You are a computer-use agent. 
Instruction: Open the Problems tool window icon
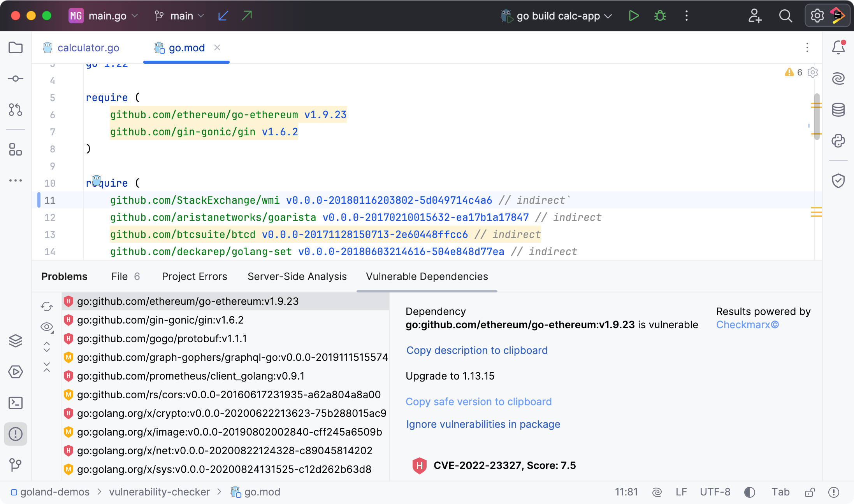[x=16, y=434]
